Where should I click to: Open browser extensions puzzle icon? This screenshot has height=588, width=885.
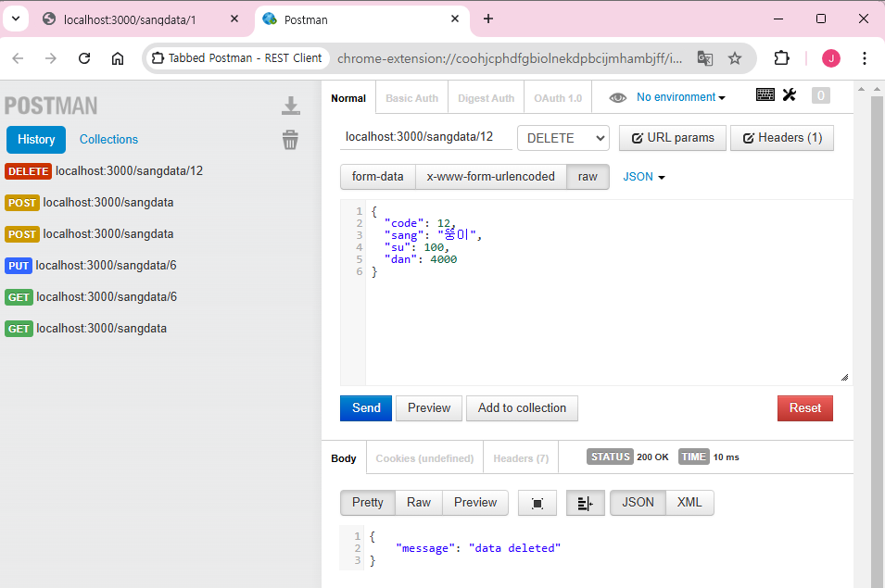click(x=781, y=58)
